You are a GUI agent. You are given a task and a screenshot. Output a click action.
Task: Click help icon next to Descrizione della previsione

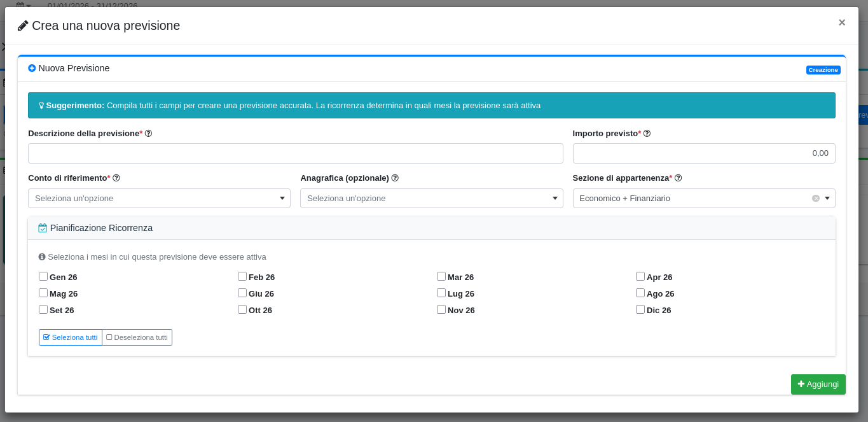148,134
